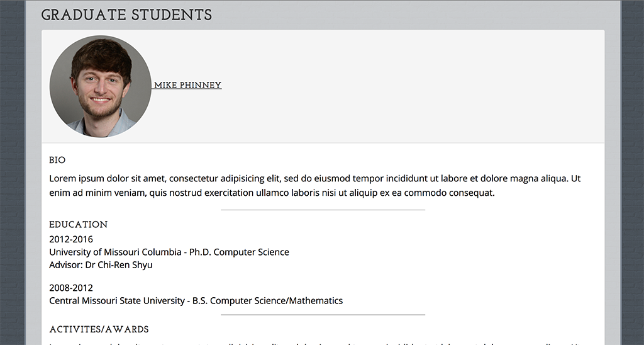Click the 2008-2012 date entry

click(x=71, y=288)
